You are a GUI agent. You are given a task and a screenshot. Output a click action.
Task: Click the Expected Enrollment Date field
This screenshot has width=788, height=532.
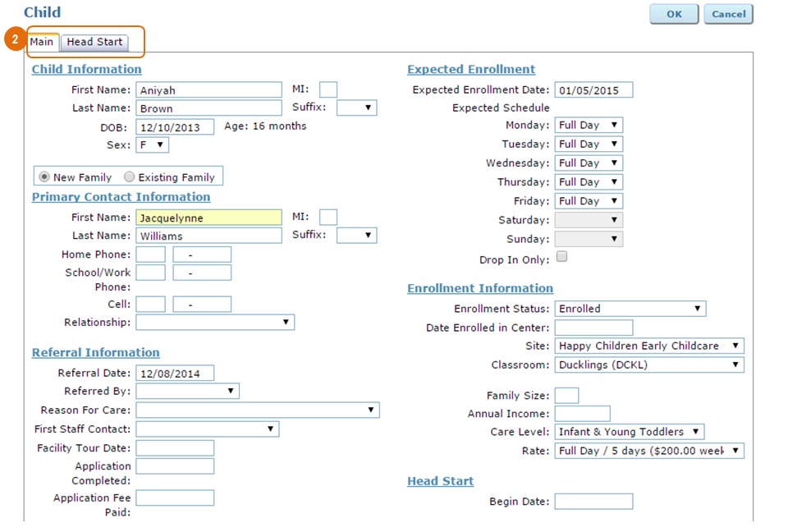[x=593, y=90]
